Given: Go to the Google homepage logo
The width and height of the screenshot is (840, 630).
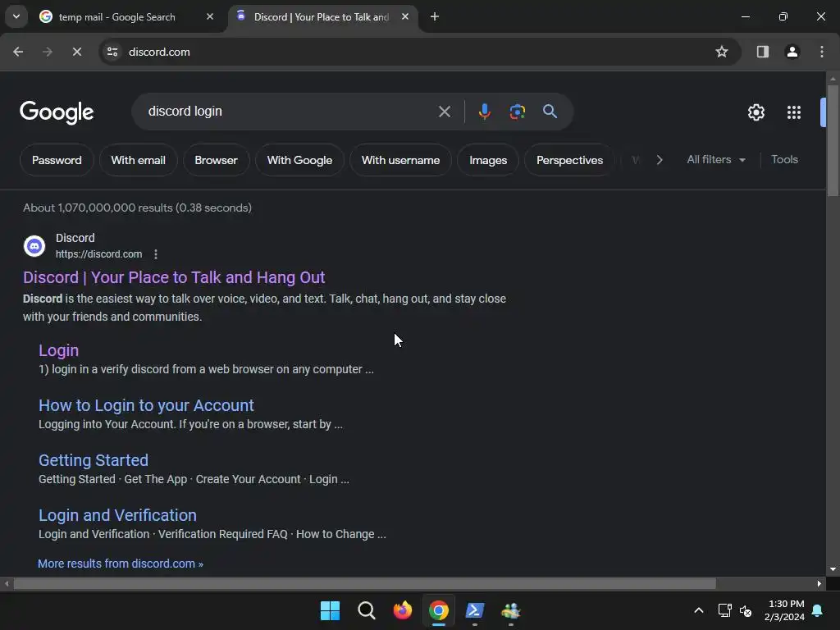Looking at the screenshot, I should coord(57,112).
